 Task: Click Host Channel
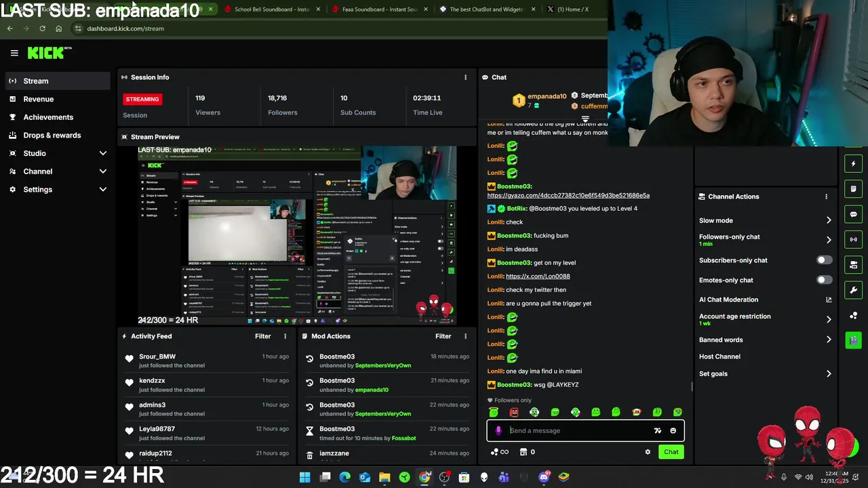point(719,357)
